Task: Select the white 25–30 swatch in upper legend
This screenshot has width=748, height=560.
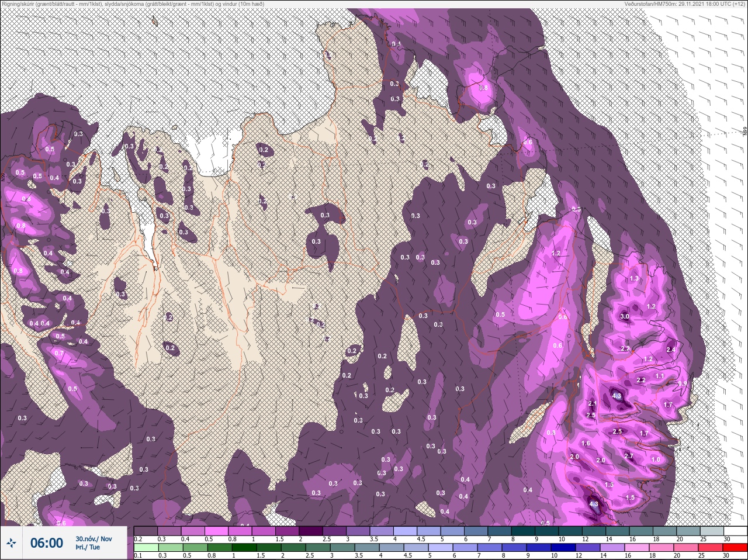Action: 735,531
